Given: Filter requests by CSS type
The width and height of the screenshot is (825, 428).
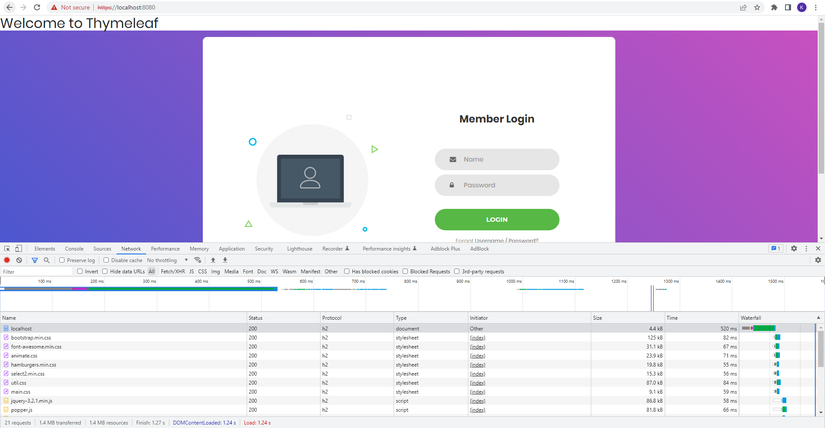Looking at the screenshot, I should 202,272.
